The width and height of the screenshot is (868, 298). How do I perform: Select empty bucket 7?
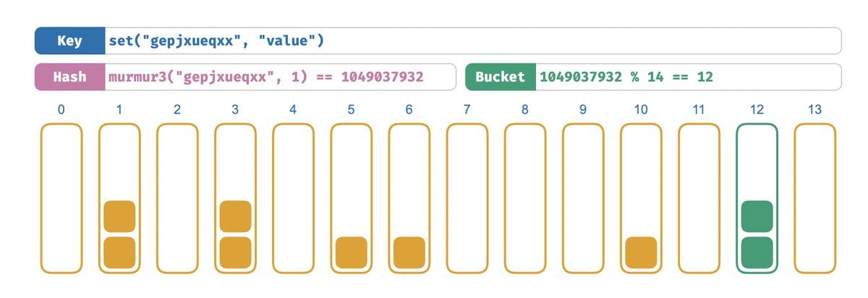coord(467,198)
